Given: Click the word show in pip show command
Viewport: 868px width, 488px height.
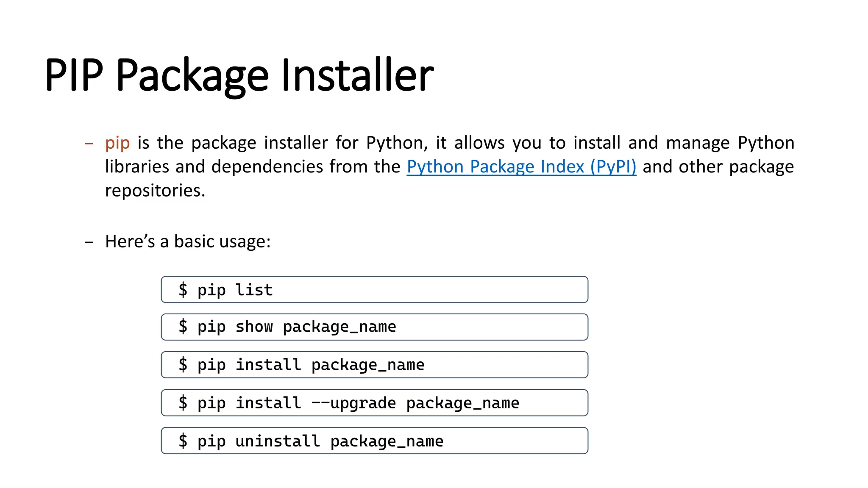Looking at the screenshot, I should pos(254,327).
